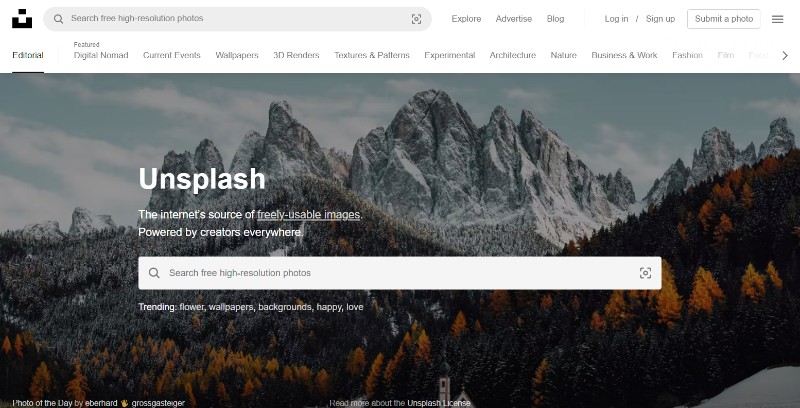Open photographer eberhard grossgasteiger's profile
The width and height of the screenshot is (800, 408).
(x=134, y=403)
